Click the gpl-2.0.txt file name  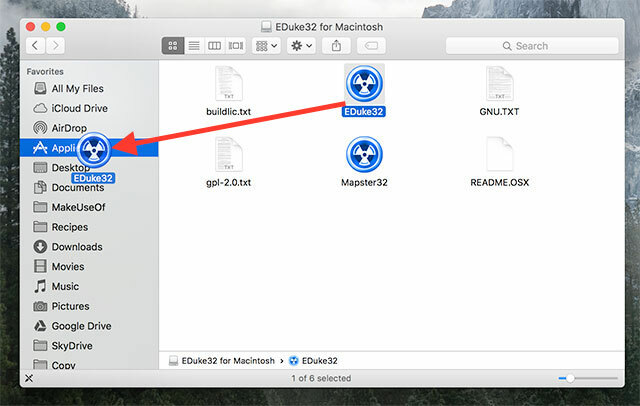pos(229,182)
